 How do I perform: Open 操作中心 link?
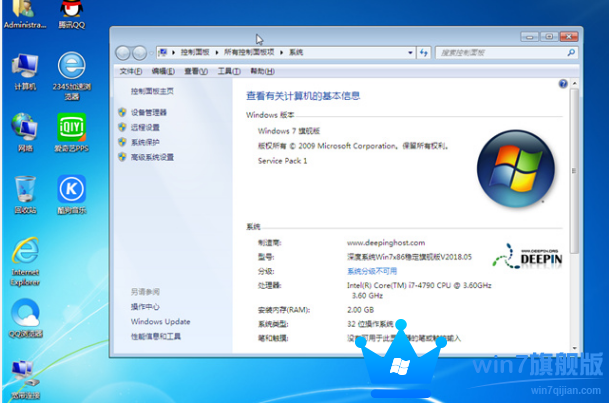[x=145, y=307]
